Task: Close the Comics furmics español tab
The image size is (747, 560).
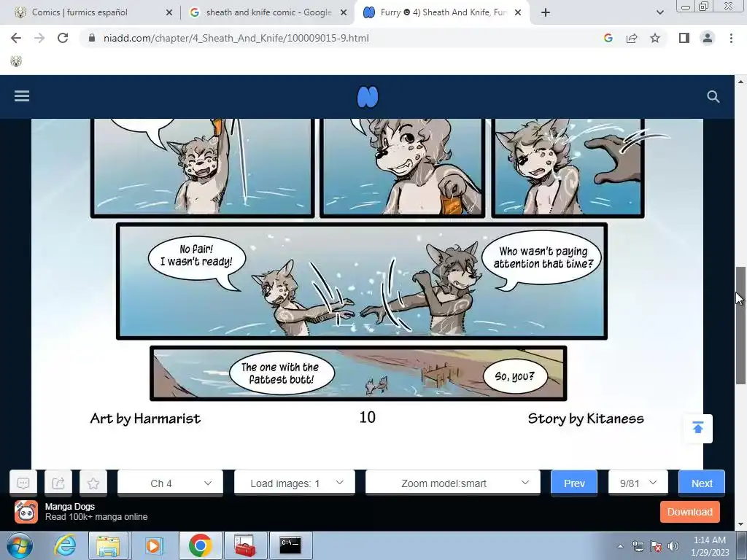Action: tap(169, 12)
